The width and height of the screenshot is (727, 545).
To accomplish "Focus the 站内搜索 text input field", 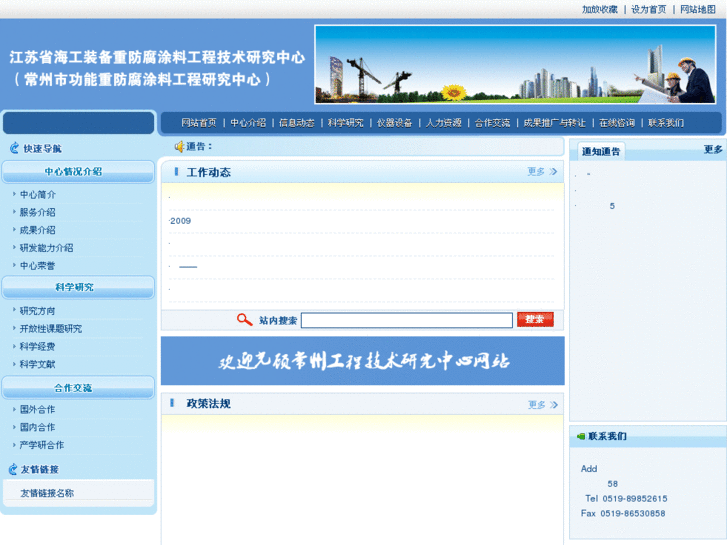I will point(407,320).
